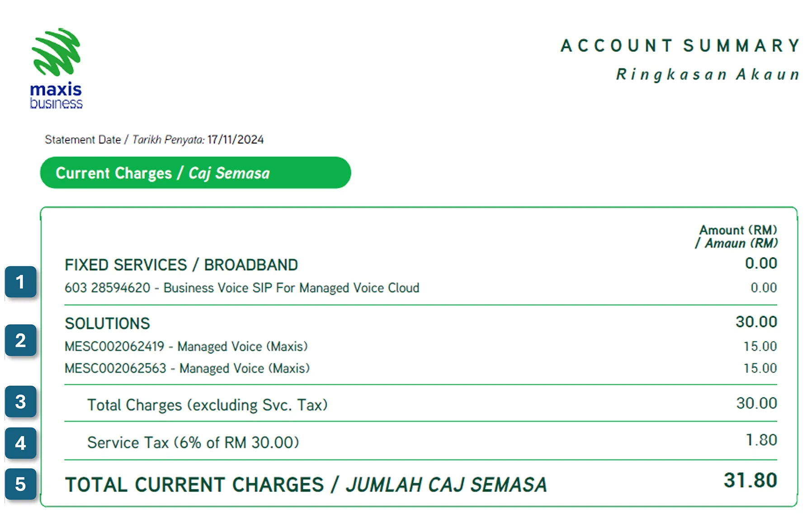Select the Solutions section heading
807x532 pixels.
107,324
